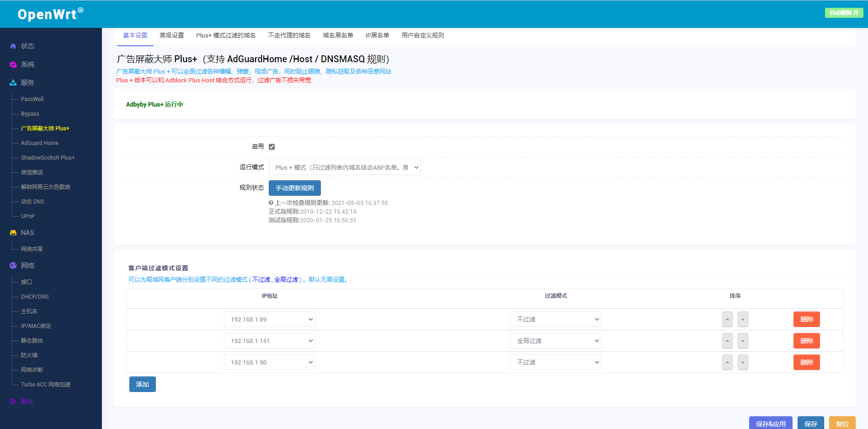Toggle the 启用 checkbox
This screenshot has height=429, width=868.
click(272, 147)
